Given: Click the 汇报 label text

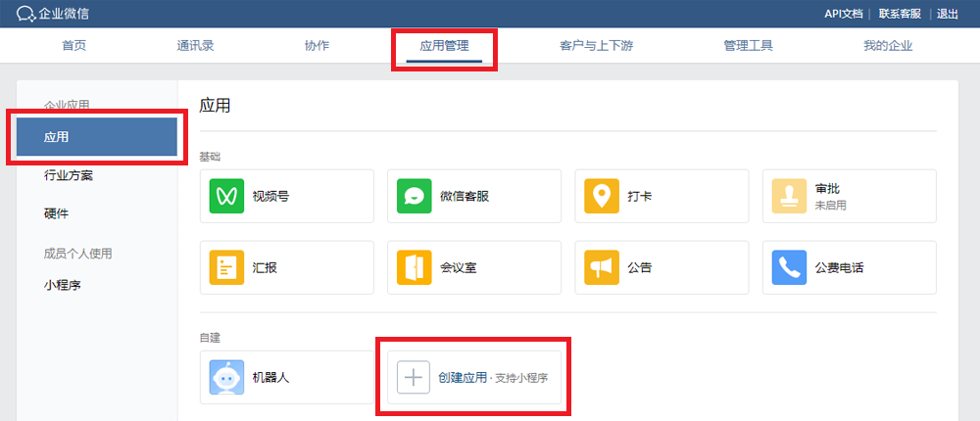Looking at the screenshot, I should pos(265,268).
